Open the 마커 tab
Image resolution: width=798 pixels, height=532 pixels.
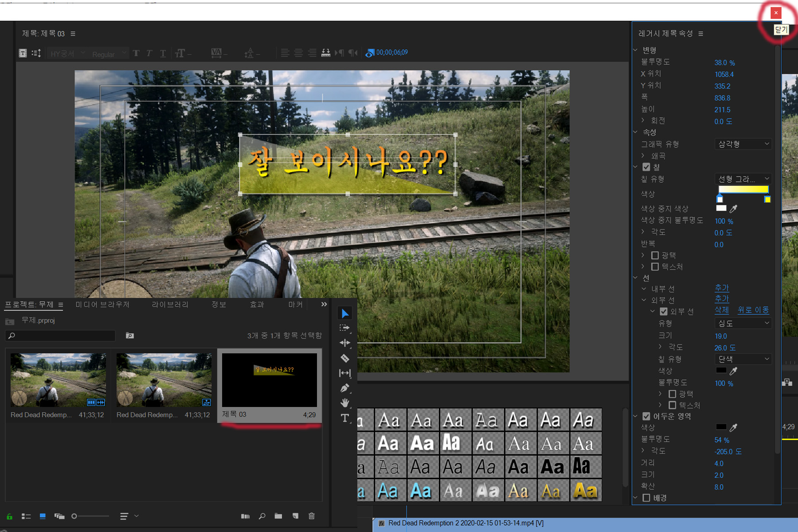[296, 305]
